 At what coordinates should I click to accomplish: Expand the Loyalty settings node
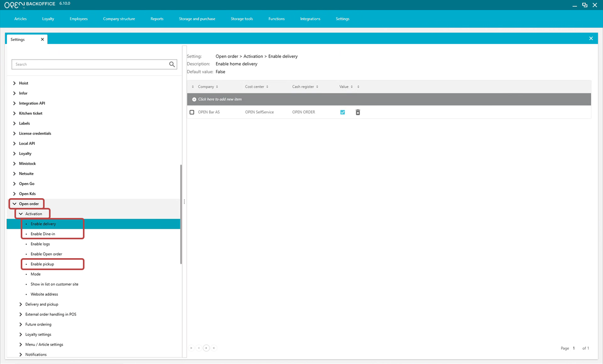point(21,334)
